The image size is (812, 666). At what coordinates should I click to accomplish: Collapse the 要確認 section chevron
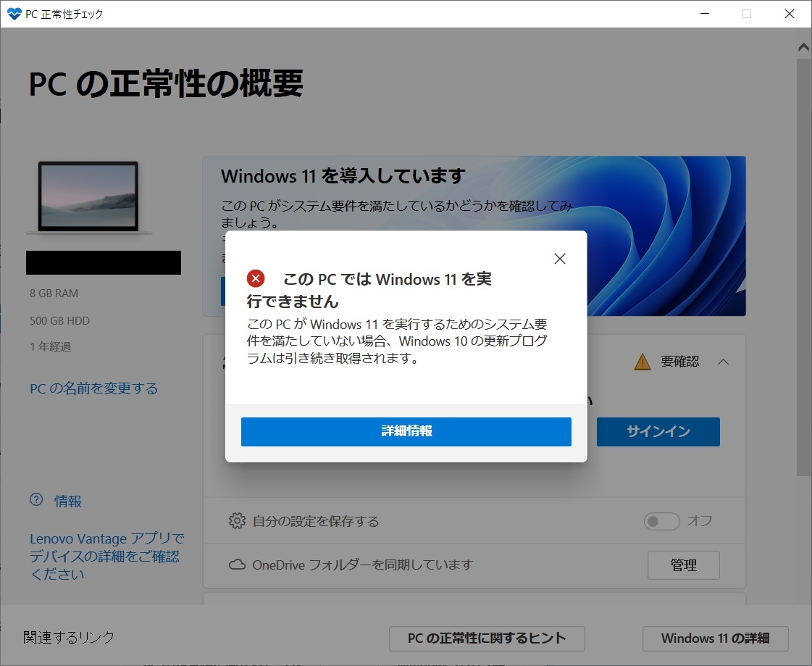pos(724,361)
